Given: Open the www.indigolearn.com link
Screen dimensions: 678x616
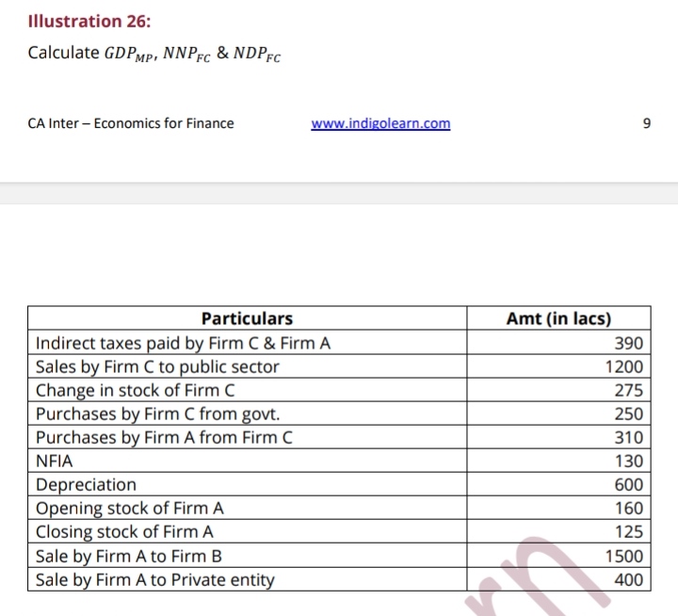Looking at the screenshot, I should pyautogui.click(x=380, y=123).
